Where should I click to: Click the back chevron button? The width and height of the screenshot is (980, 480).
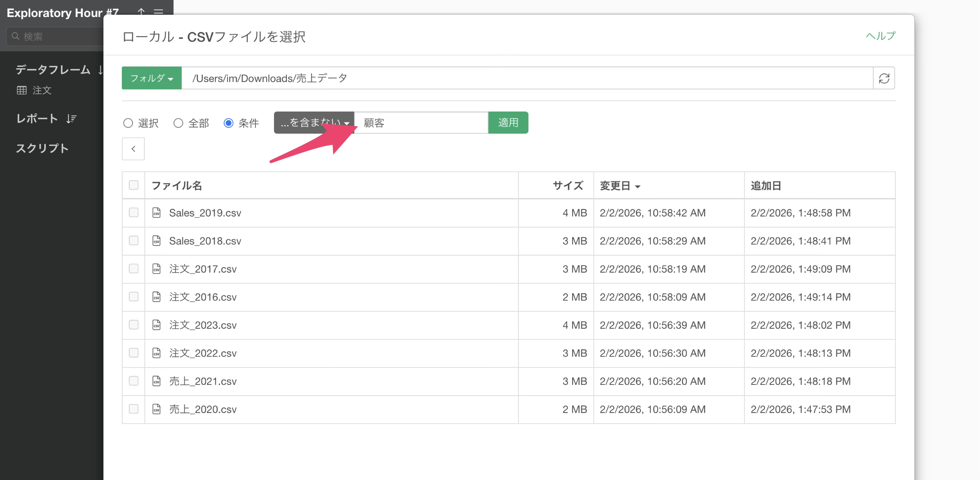133,149
